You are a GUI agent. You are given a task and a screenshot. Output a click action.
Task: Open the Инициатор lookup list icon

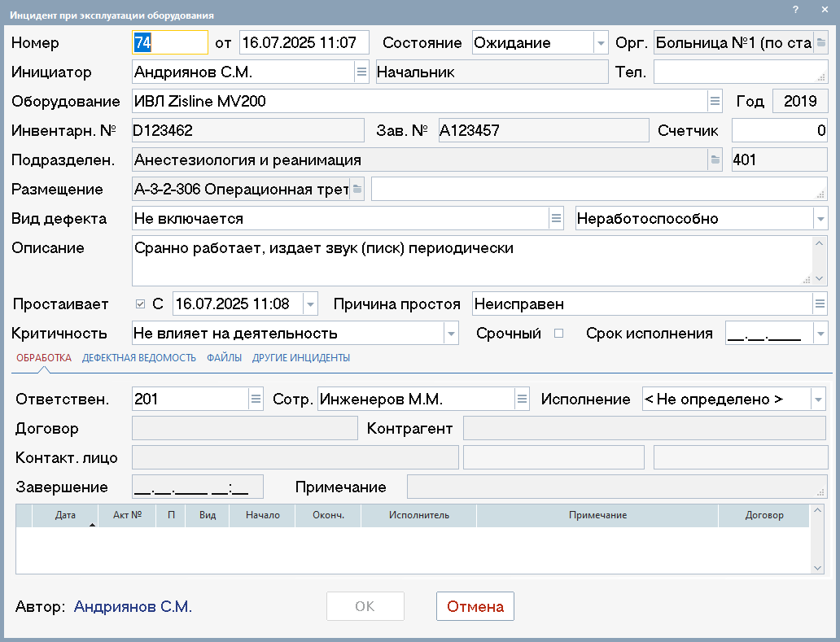coord(361,72)
